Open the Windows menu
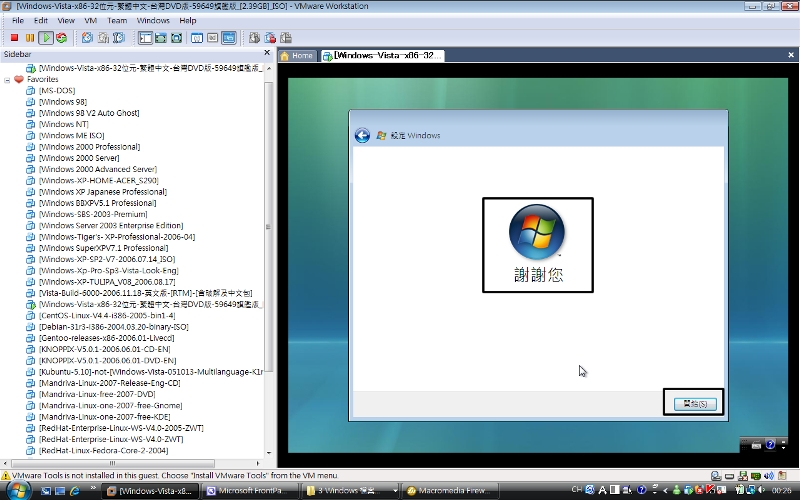Screen dimensions: 800x500 [x=153, y=20]
